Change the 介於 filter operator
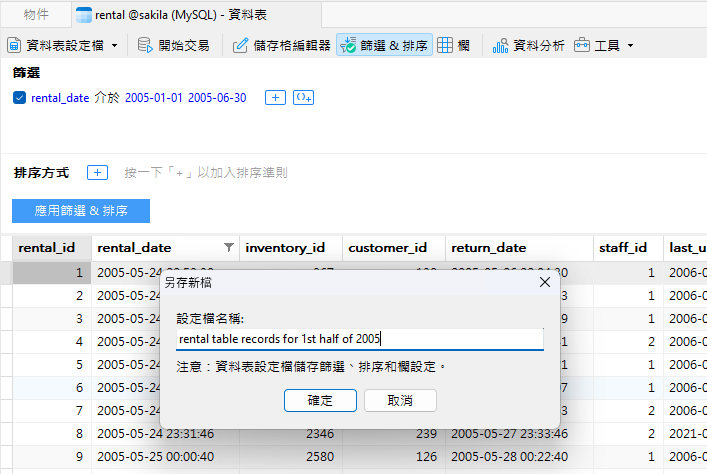This screenshot has height=474, width=707. point(107,98)
